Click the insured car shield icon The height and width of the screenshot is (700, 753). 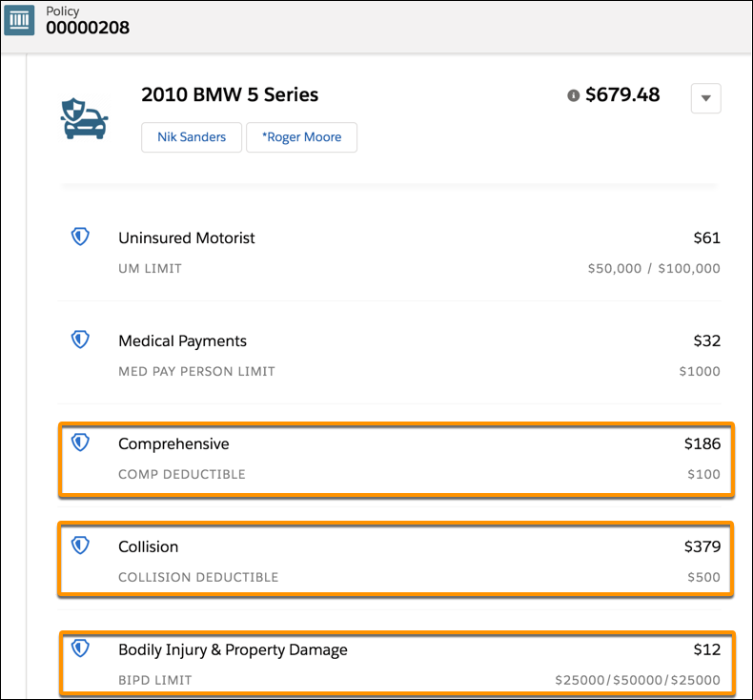coord(84,118)
